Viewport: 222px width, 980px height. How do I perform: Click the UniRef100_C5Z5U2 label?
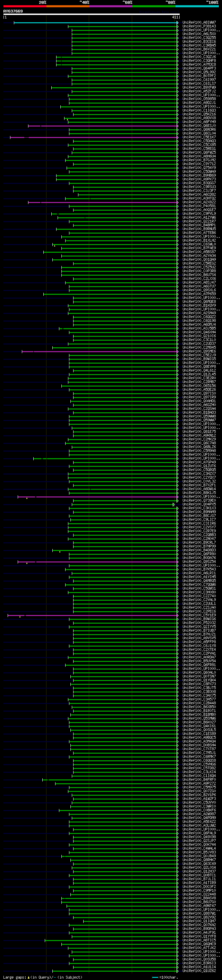199,267
